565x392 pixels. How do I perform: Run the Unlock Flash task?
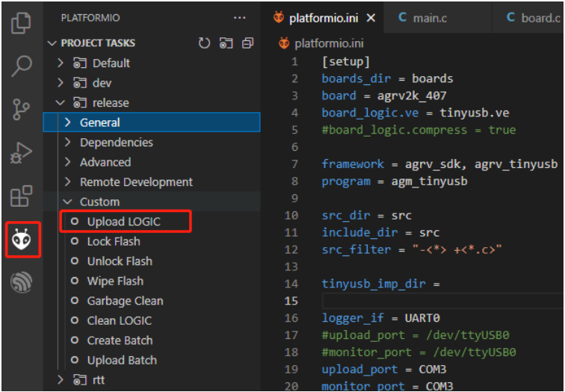(x=120, y=261)
